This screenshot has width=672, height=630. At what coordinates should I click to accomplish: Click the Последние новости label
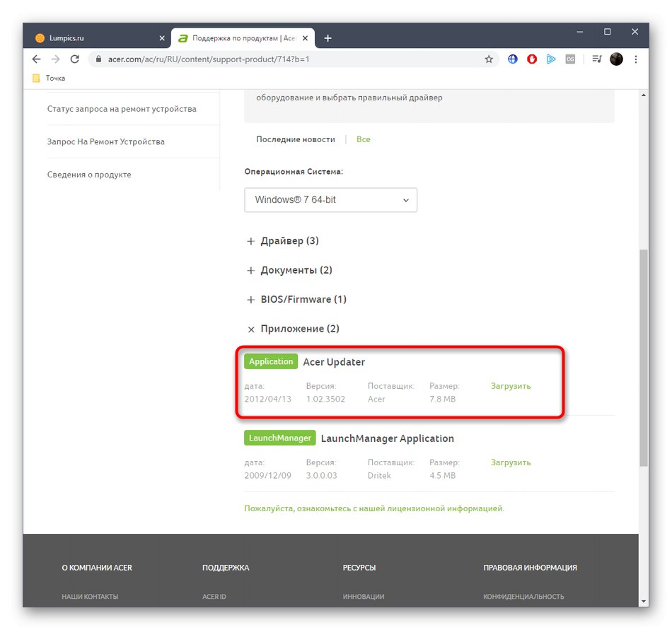coord(296,139)
